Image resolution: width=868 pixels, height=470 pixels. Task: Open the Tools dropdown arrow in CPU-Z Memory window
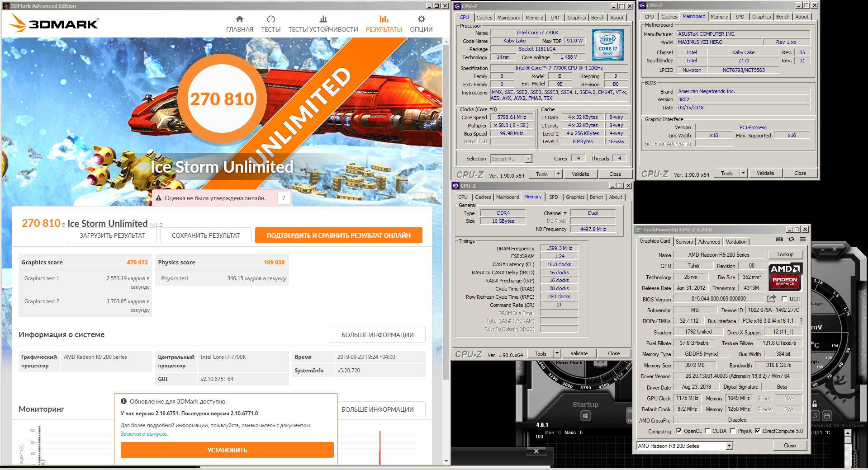(557, 353)
